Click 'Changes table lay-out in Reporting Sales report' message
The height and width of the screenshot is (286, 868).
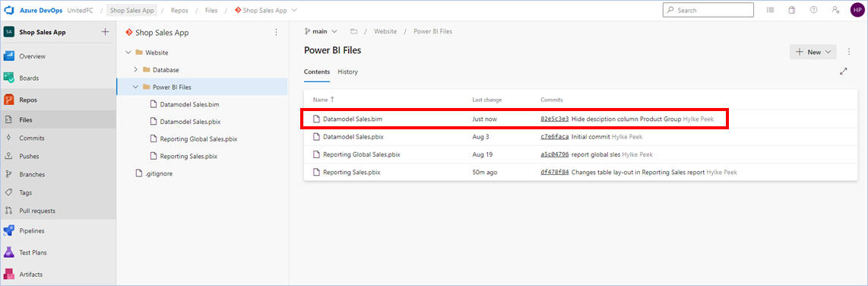[x=638, y=173]
